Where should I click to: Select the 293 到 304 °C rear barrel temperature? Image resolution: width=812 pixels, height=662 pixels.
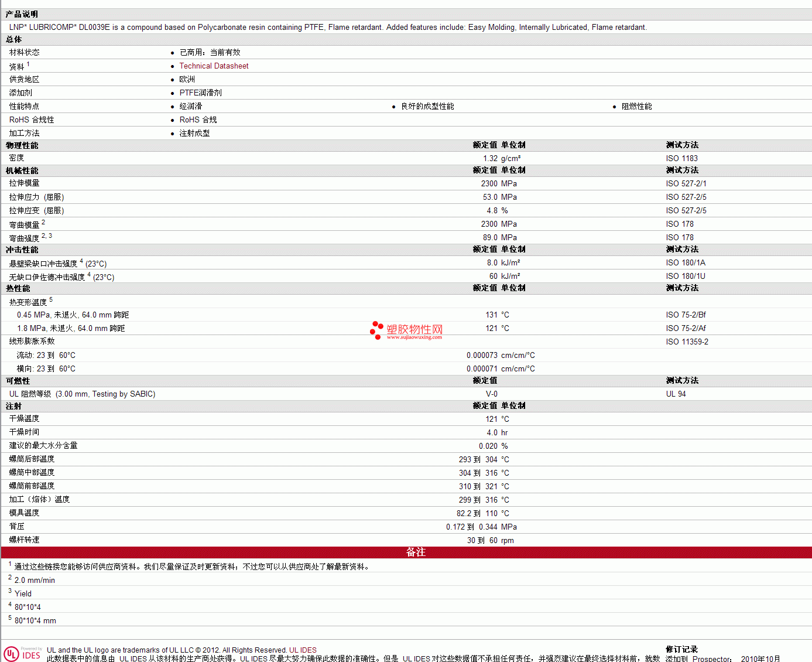click(484, 460)
